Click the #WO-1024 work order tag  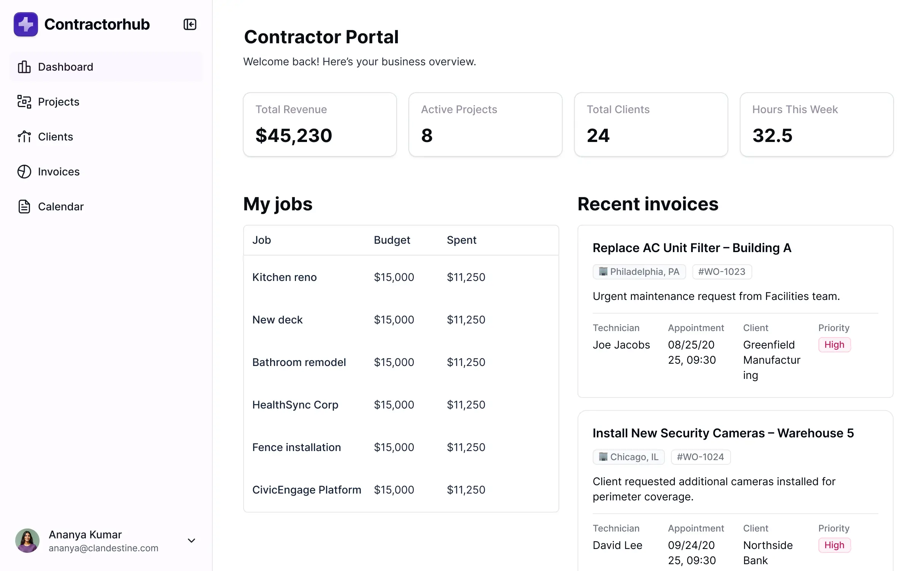(x=701, y=457)
